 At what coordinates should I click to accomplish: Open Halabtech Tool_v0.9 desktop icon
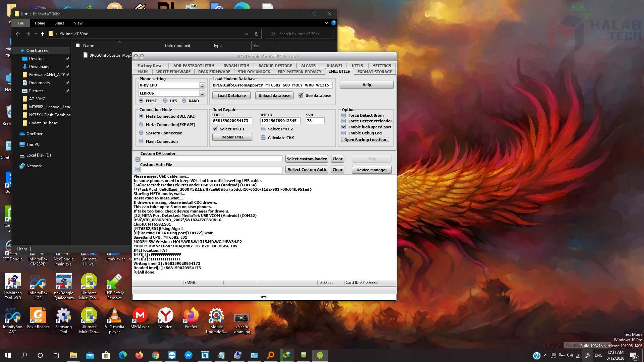pos(12,287)
